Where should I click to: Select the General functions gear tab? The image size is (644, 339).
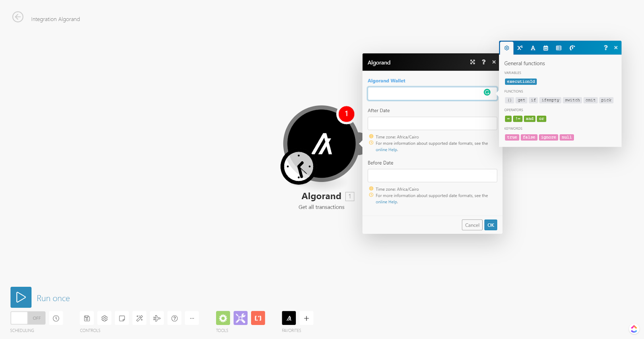[x=507, y=48]
